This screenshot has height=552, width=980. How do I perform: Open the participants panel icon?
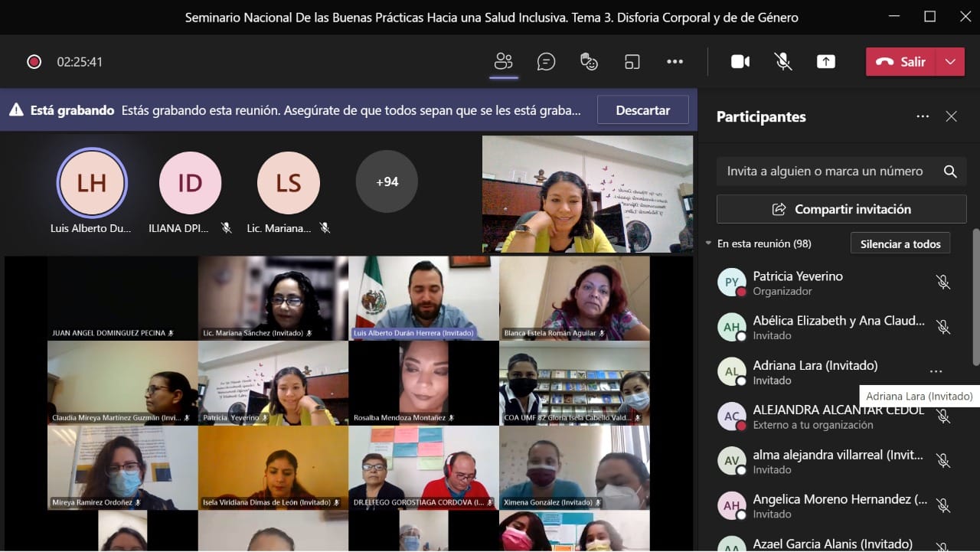point(503,62)
